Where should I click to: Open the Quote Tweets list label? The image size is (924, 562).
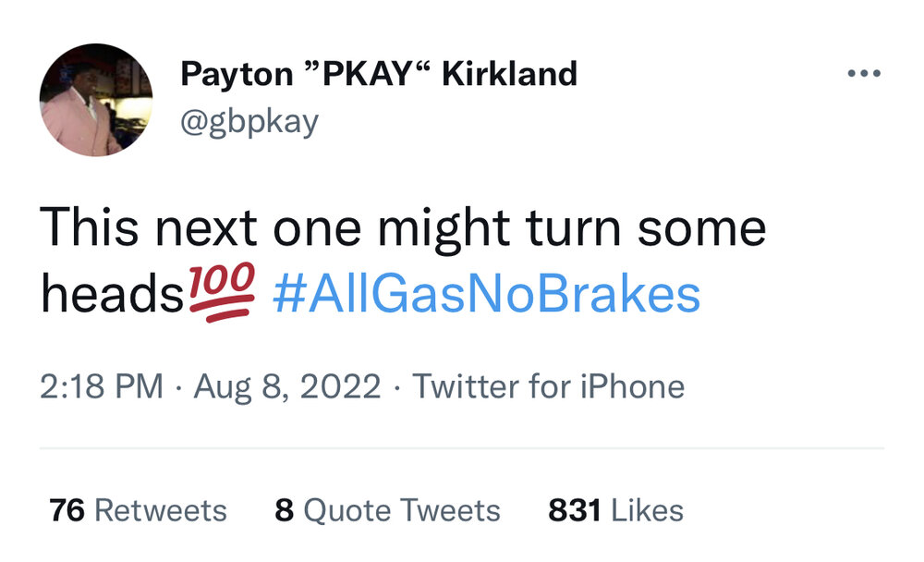click(x=402, y=510)
